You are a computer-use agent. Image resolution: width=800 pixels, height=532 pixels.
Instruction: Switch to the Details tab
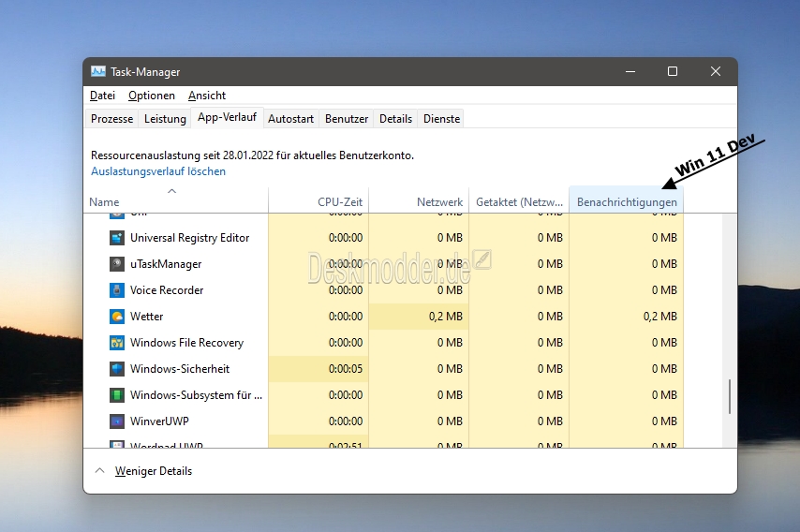pyautogui.click(x=395, y=119)
